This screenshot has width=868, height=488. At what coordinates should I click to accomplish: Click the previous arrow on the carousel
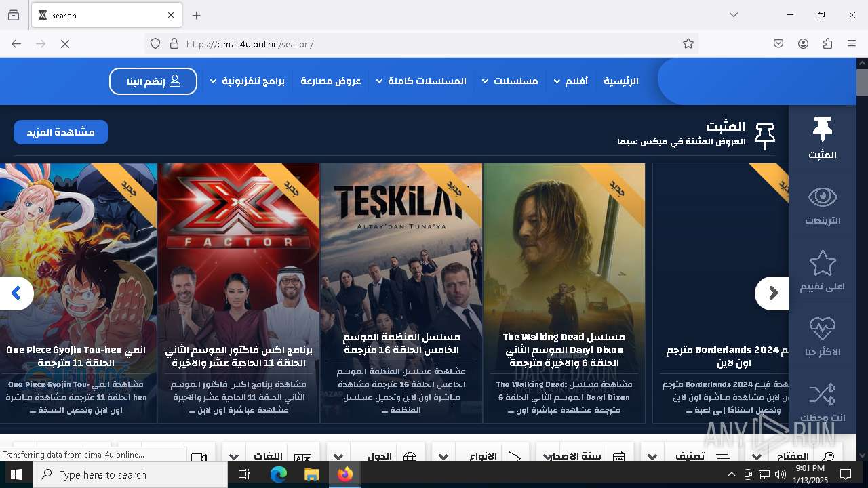[x=16, y=293]
